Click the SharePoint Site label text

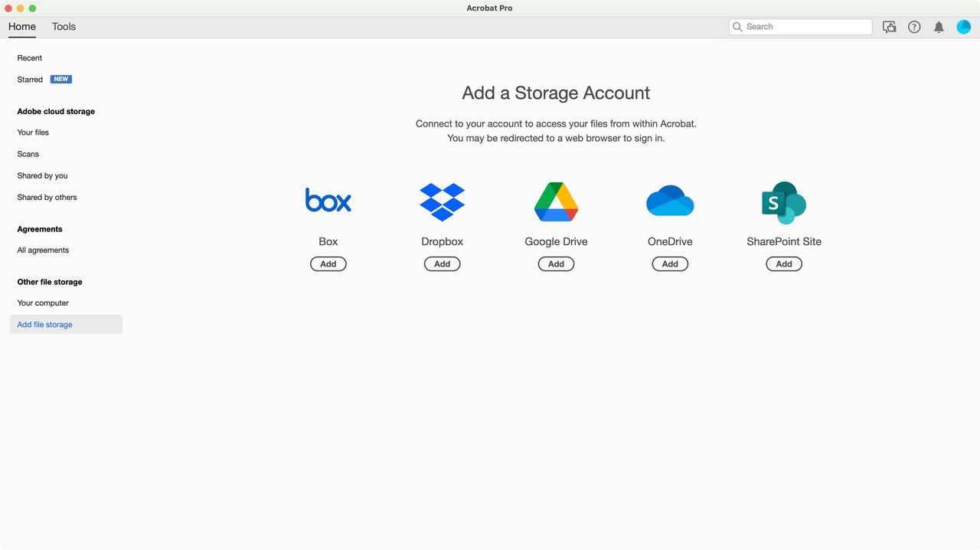coord(784,241)
